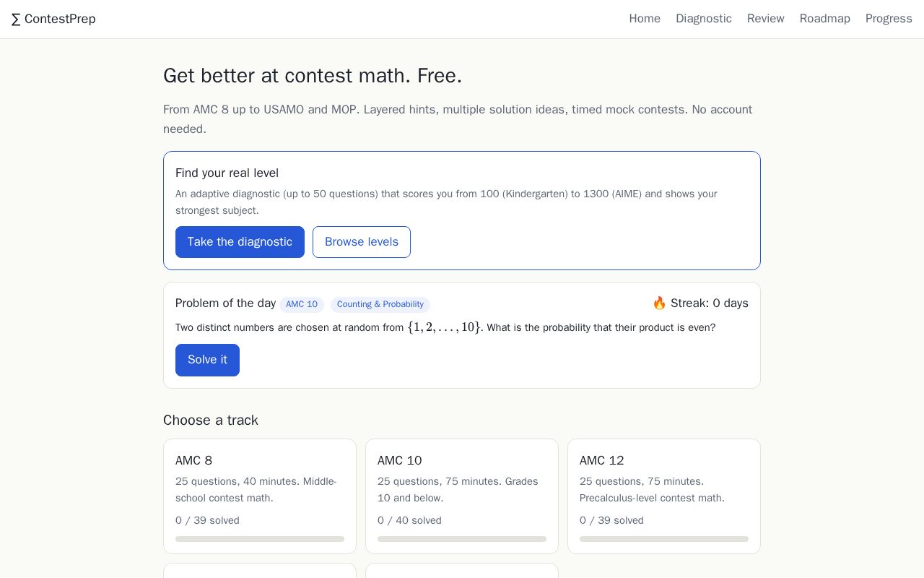
Task: Click the problem of the day math expression
Action: click(x=444, y=327)
